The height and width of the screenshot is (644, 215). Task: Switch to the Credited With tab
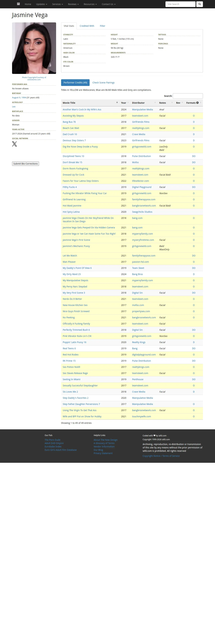coord(87,26)
